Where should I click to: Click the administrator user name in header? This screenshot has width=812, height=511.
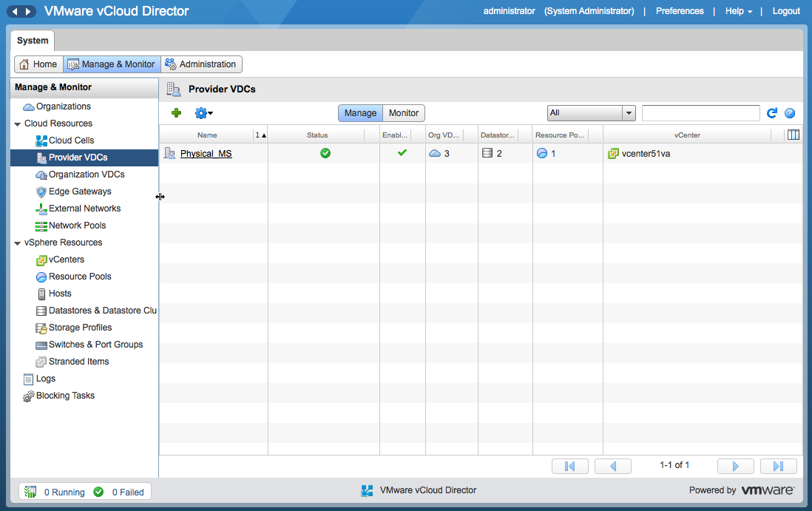point(509,11)
